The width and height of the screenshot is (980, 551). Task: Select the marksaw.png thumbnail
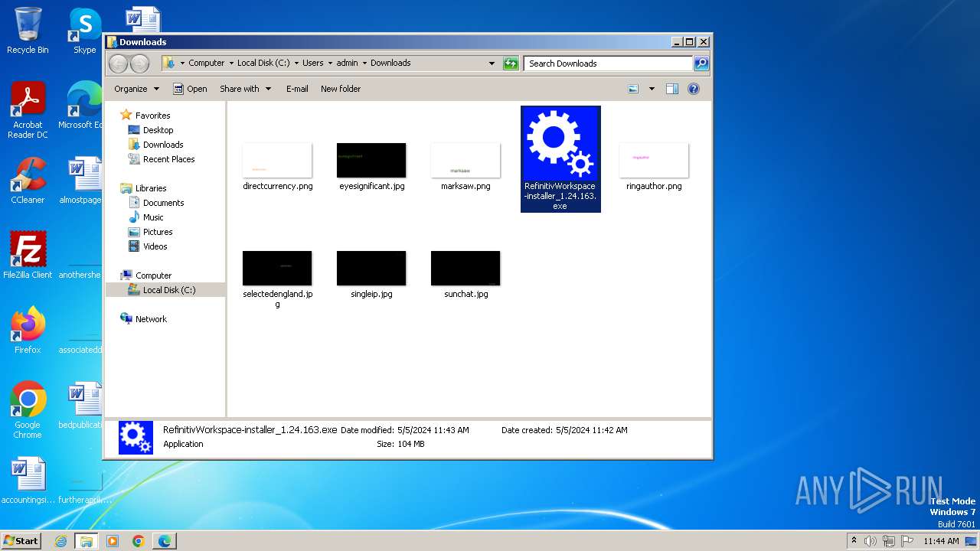[465, 160]
